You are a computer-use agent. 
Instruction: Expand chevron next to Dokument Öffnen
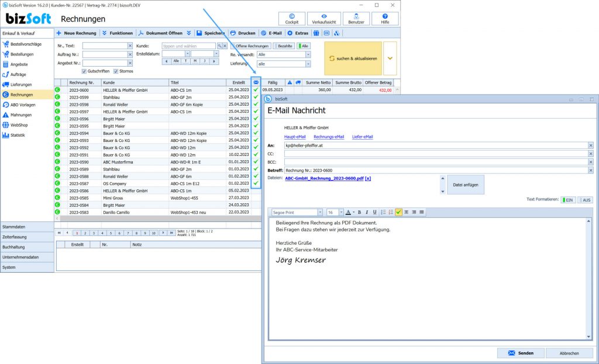(189, 33)
